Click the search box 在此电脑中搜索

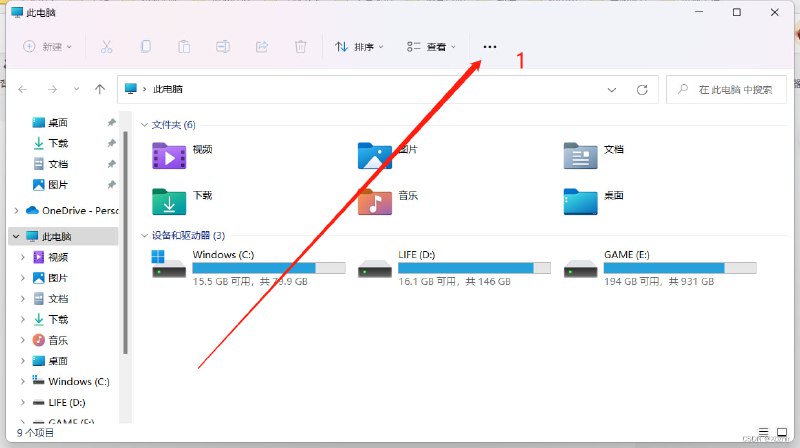point(726,90)
